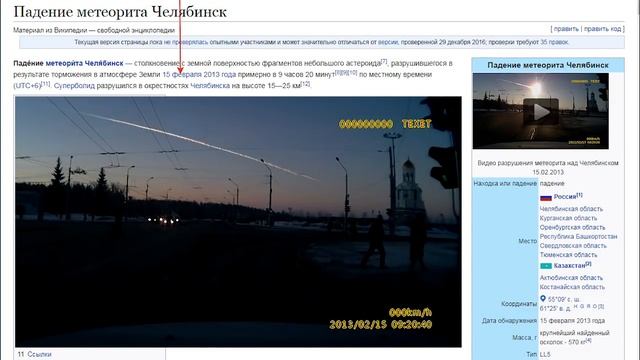This screenshot has height=360, width=640.
Task: Open '35 правок' pending edits link
Action: click(554, 42)
